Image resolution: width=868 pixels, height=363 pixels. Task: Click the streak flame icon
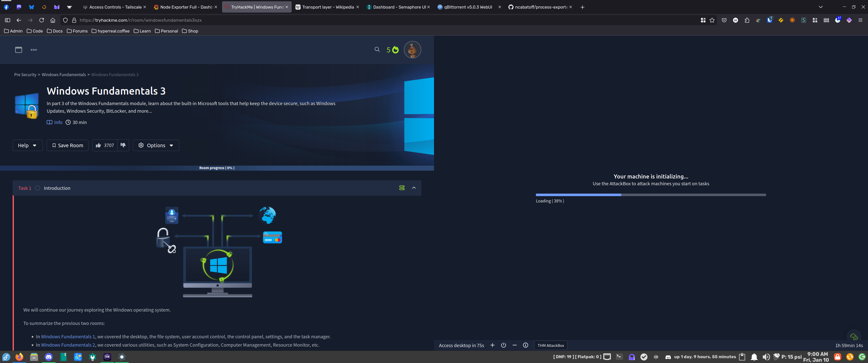click(x=395, y=50)
